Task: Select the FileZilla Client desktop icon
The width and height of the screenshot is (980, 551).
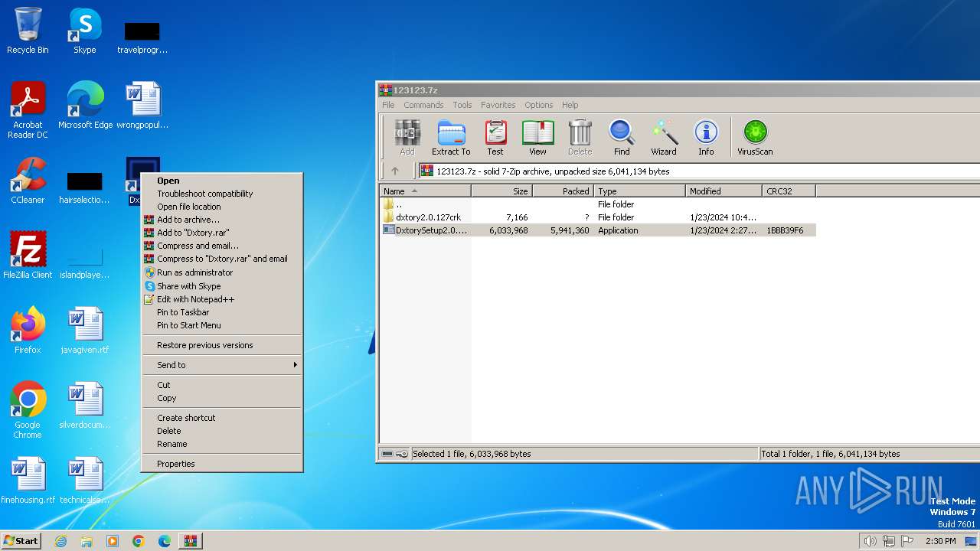Action: tap(28, 256)
